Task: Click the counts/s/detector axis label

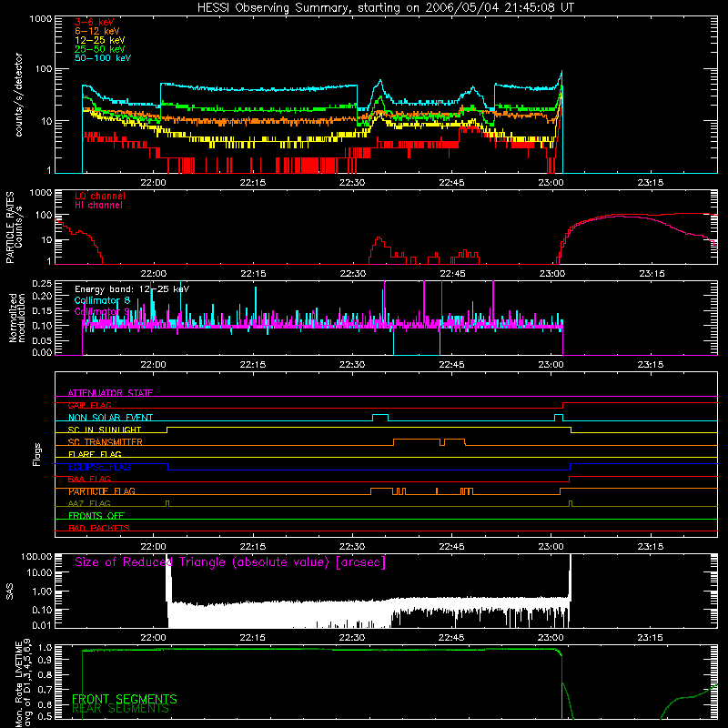Action: pyautogui.click(x=18, y=95)
